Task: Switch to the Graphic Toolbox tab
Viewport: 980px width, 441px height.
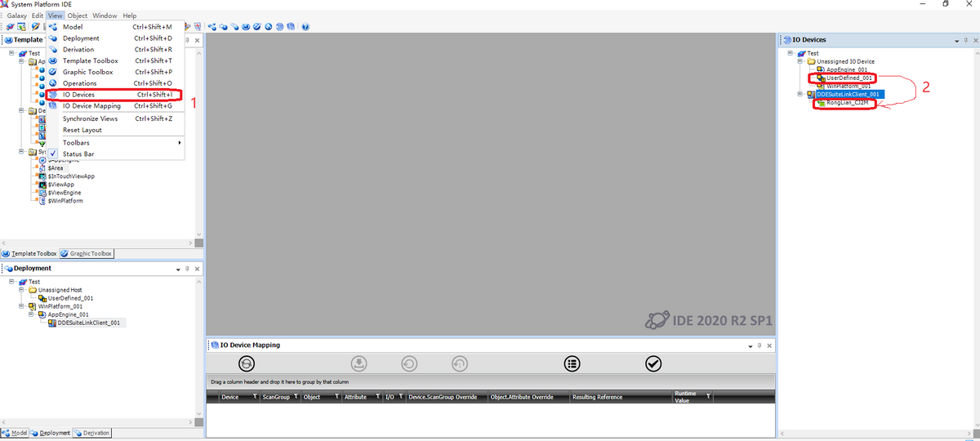Action: [x=87, y=254]
